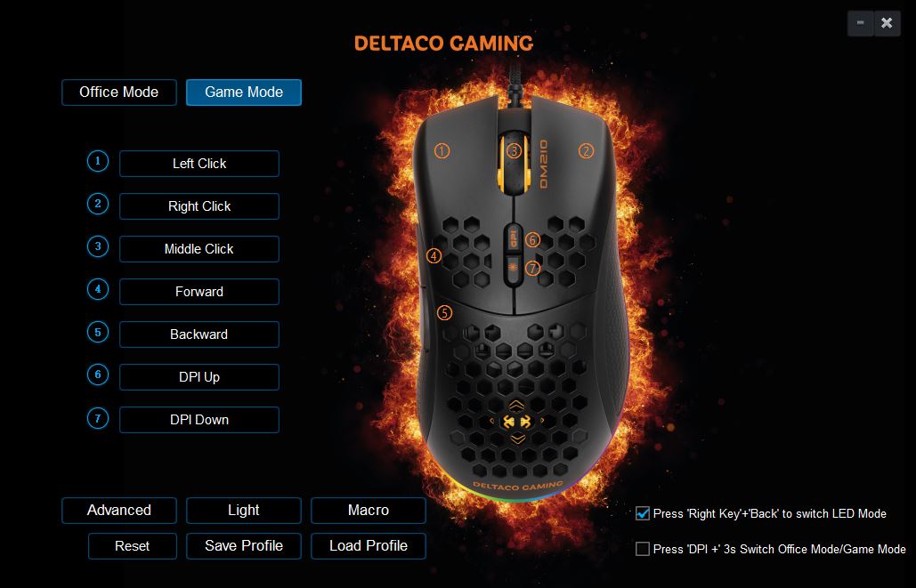This screenshot has height=588, width=916.
Task: Open the DPI Up button assignment
Action: (199, 377)
